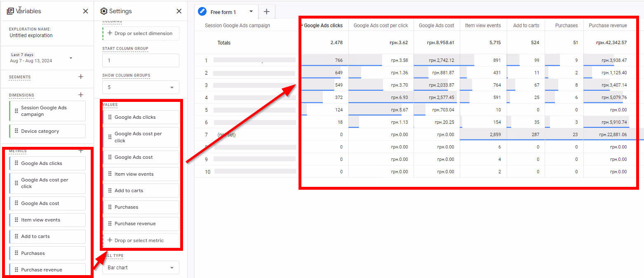Screen dimensions: 644x278
Task: Grab handle of Google Ads clicks metric in Variables
Action: click(x=16, y=163)
